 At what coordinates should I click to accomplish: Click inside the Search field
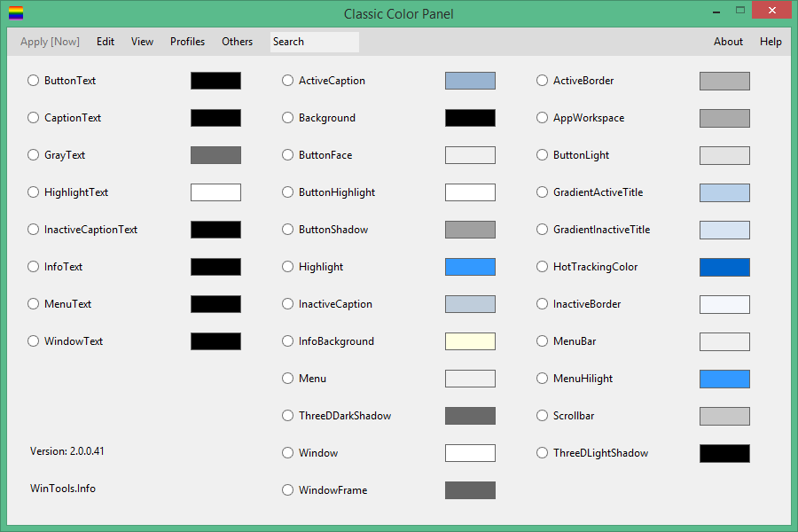pos(315,42)
